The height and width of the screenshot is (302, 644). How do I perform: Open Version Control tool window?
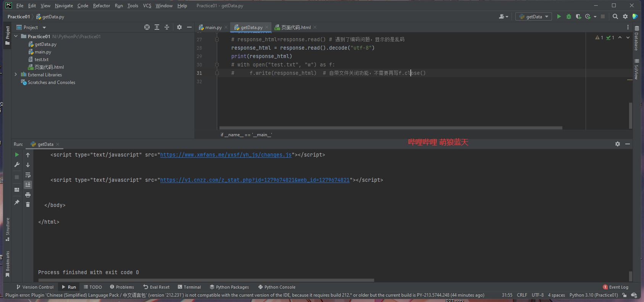click(35, 287)
